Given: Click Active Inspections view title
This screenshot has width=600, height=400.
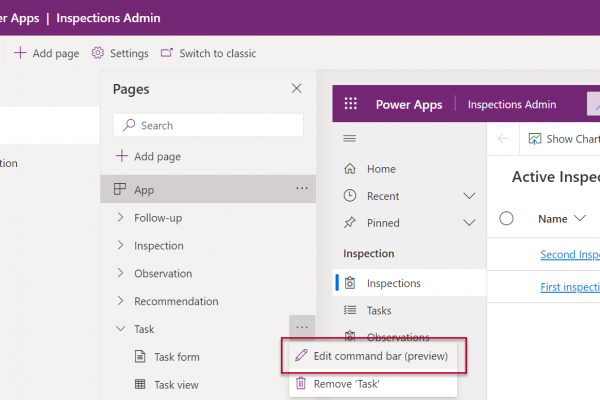Looking at the screenshot, I should coord(556,177).
